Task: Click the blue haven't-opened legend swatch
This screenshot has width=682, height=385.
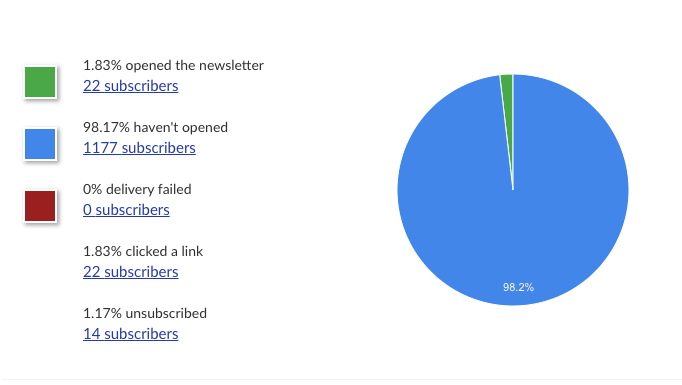Action: pos(40,144)
